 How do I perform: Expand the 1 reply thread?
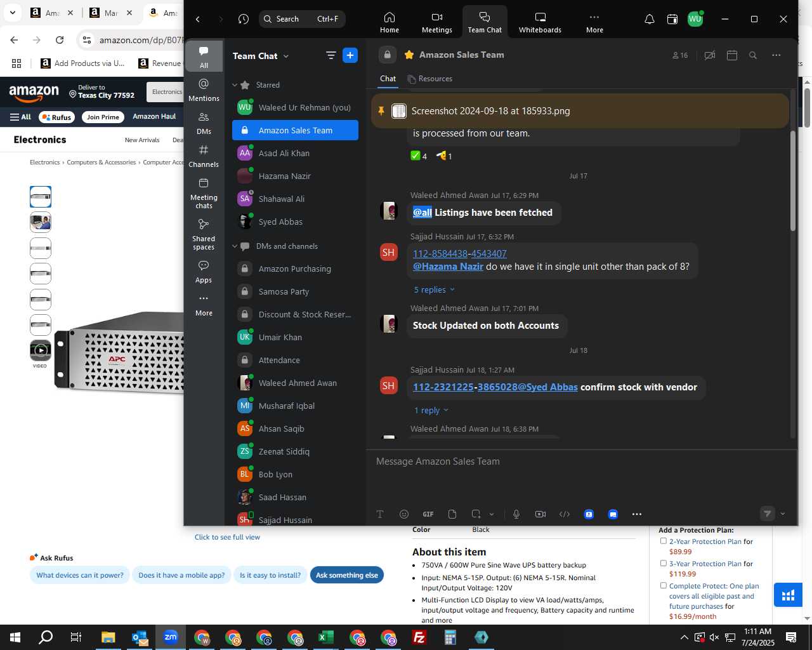tap(431, 410)
